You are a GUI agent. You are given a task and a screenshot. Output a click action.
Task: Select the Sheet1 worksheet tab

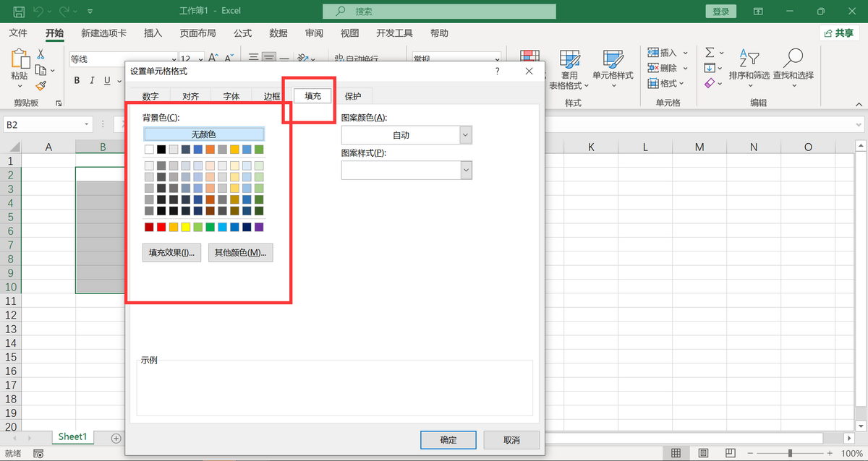[x=72, y=437]
